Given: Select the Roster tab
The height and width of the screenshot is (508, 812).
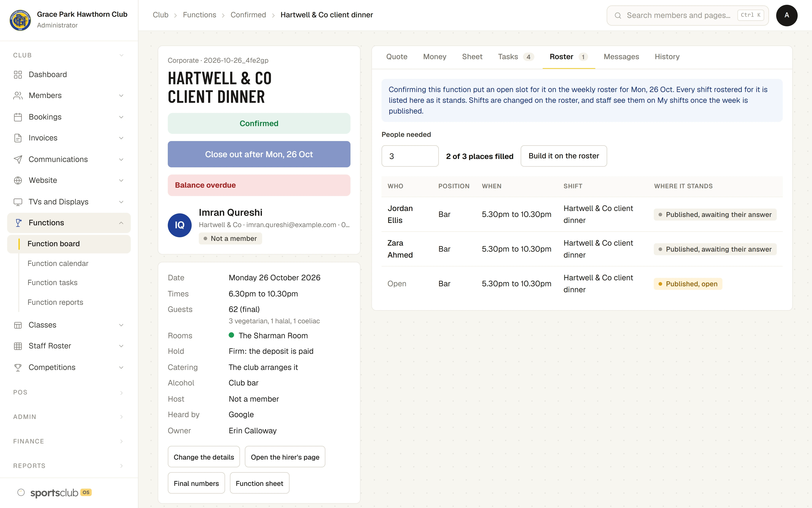Looking at the screenshot, I should 568,57.
